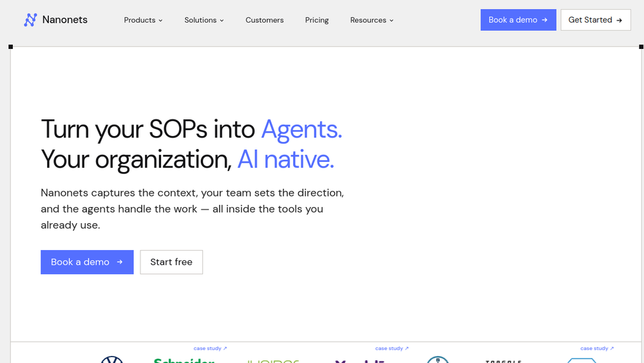
Task: Click Book a demo in the header
Action: point(518,20)
